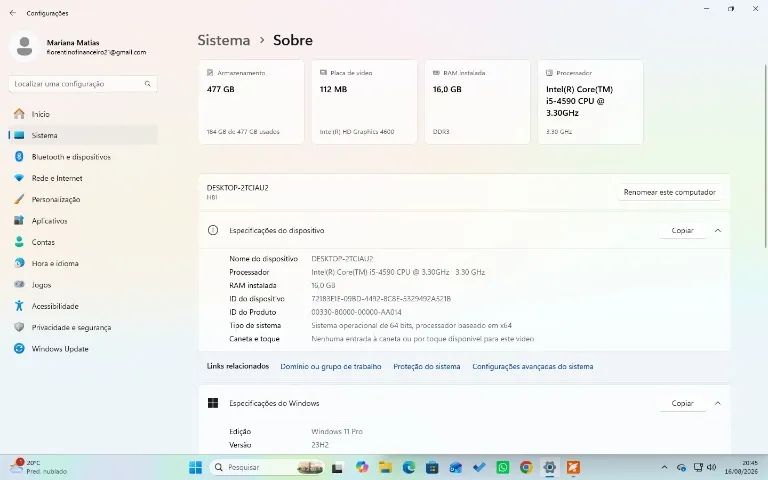
Task: Open the Armazenamento 477 GB card
Action: point(251,102)
